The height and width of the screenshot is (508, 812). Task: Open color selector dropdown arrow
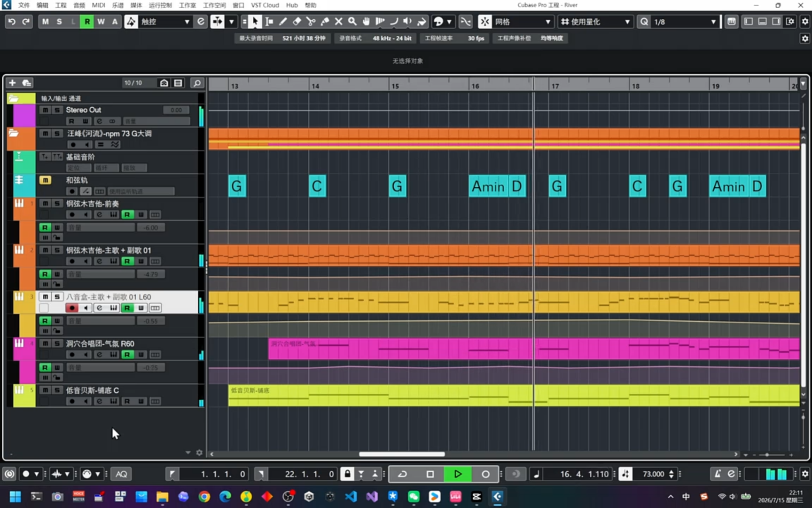[x=449, y=22]
